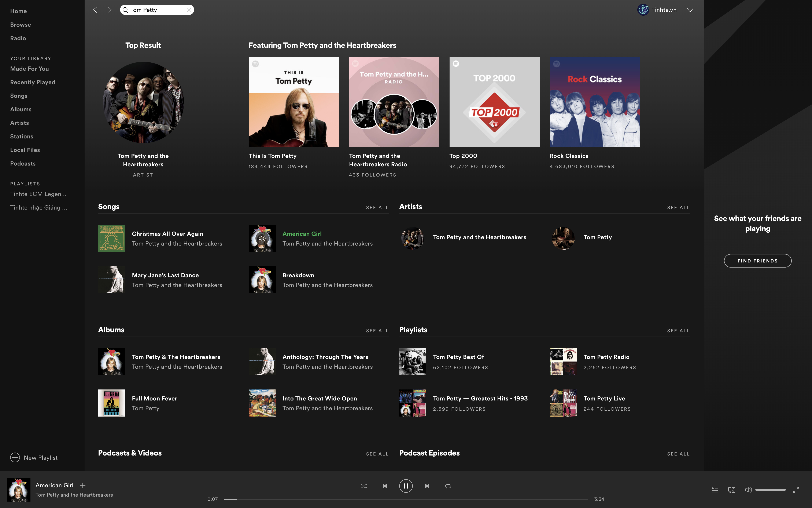
Task: Open Tinhte ECM Legen... playlist
Action: coord(38,194)
